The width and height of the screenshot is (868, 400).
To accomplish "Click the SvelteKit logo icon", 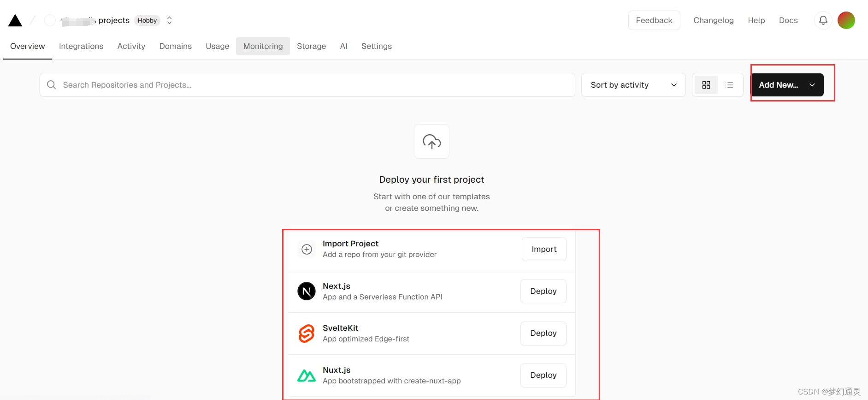I will click(307, 333).
